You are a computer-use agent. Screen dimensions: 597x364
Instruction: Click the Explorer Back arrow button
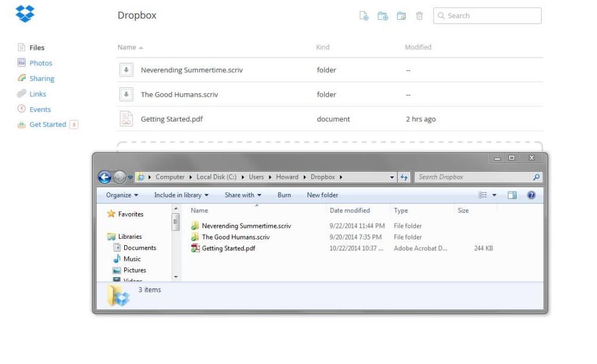click(x=105, y=177)
